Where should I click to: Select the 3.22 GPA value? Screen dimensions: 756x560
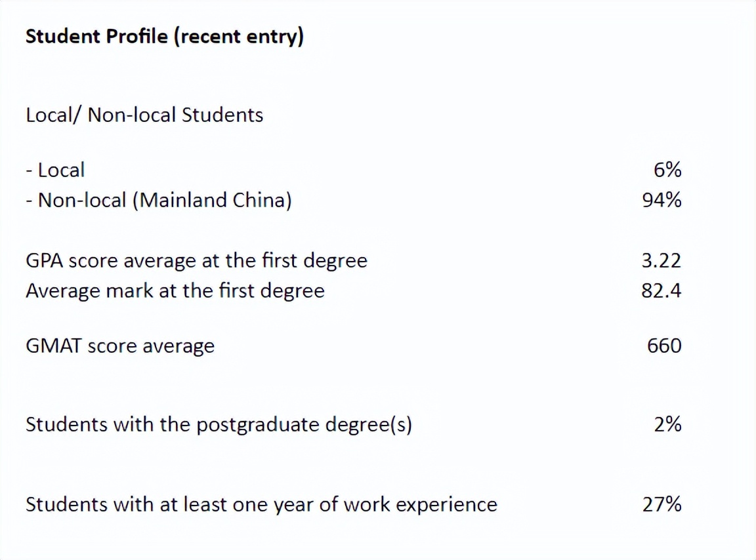[661, 260]
